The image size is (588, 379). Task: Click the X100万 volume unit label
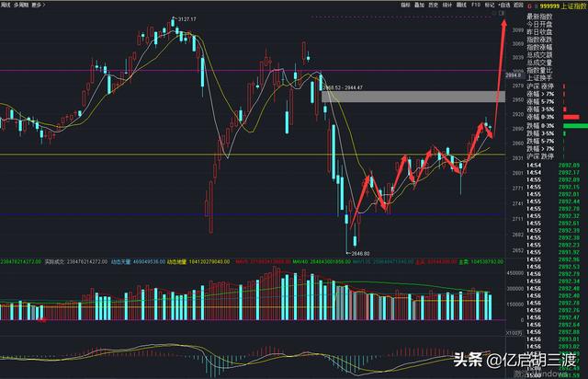pos(514,332)
